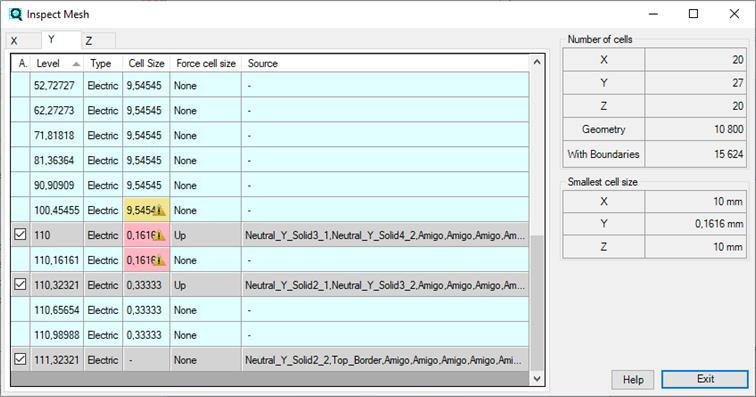Image resolution: width=756 pixels, height=397 pixels.
Task: Click With Boundaries value 15 624
Action: coord(695,154)
